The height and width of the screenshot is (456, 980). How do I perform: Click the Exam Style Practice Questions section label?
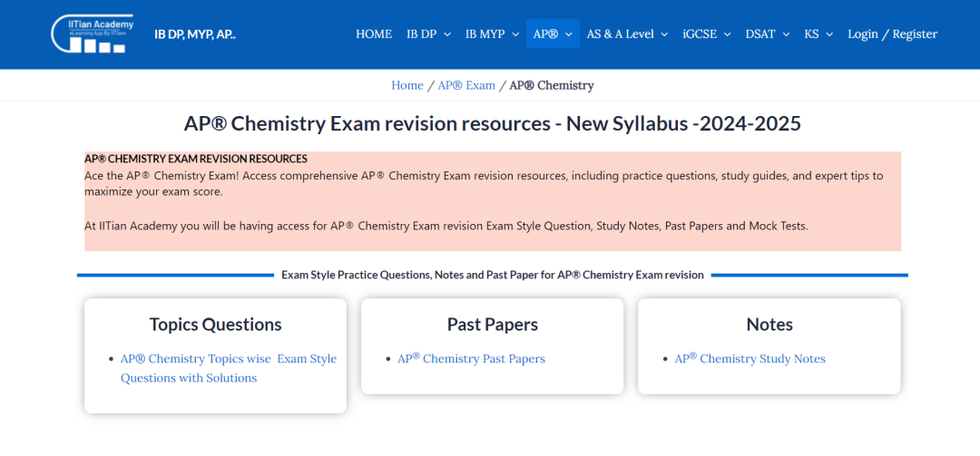pyautogui.click(x=493, y=275)
